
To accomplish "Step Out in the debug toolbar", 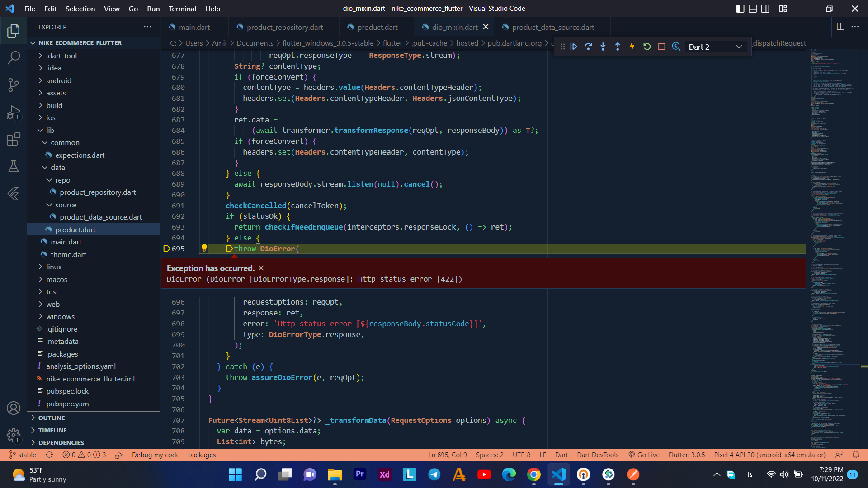I will pyautogui.click(x=618, y=47).
